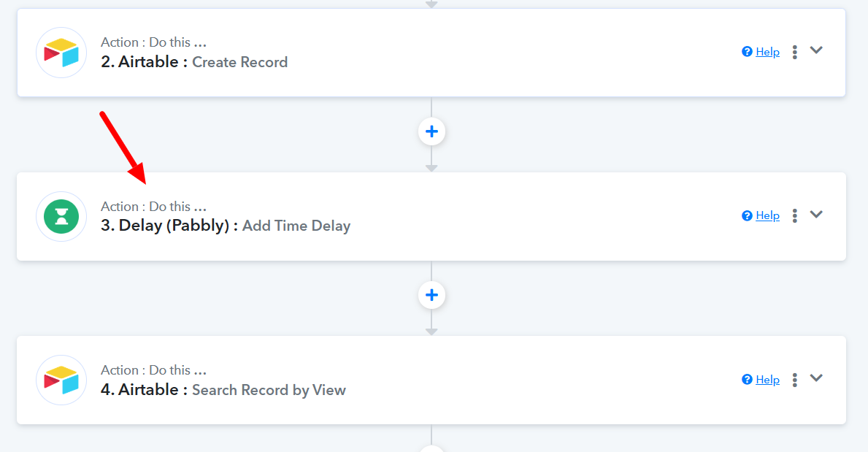868x452 pixels.
Task: Click question mark icon on Delay step
Action: pyautogui.click(x=747, y=215)
